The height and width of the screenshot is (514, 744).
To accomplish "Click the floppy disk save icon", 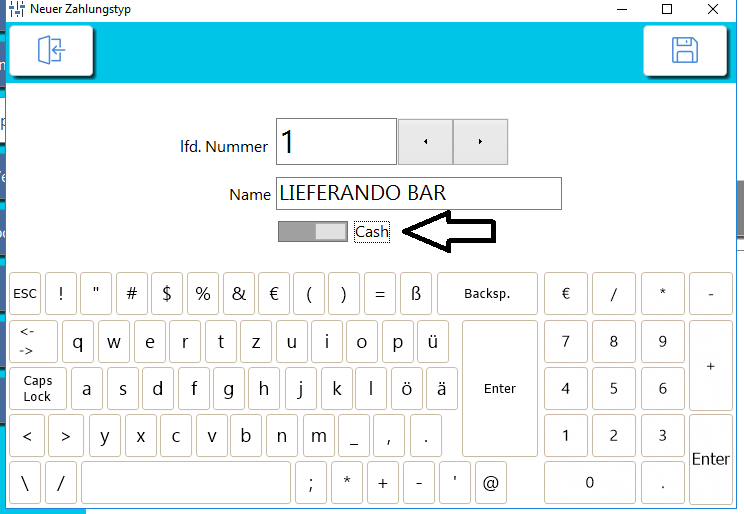I will pos(684,50).
